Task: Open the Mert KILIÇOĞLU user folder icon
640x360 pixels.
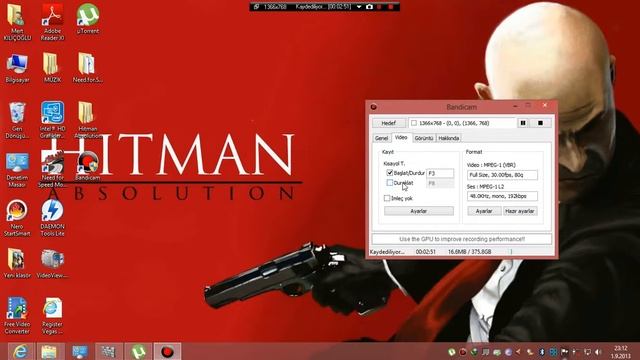Action: click(17, 22)
